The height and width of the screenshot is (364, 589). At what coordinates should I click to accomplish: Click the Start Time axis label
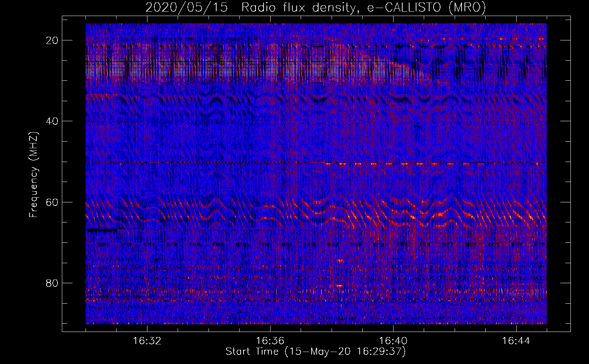point(316,352)
